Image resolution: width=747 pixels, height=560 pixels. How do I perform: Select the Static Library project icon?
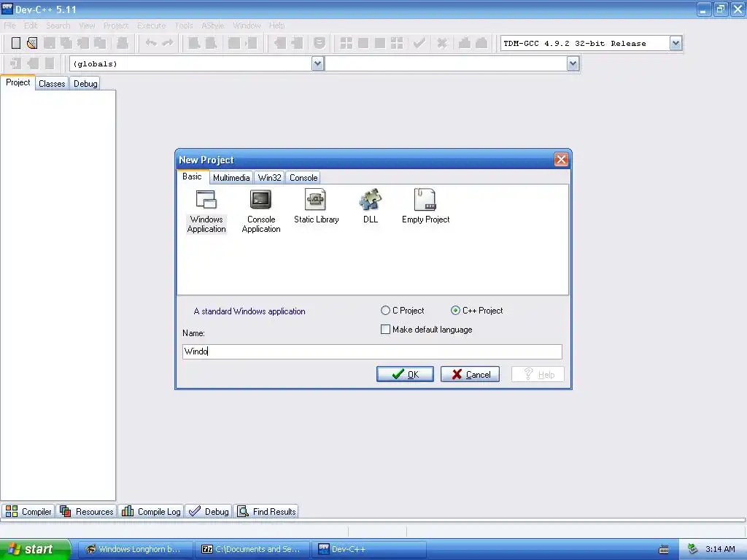(x=317, y=206)
